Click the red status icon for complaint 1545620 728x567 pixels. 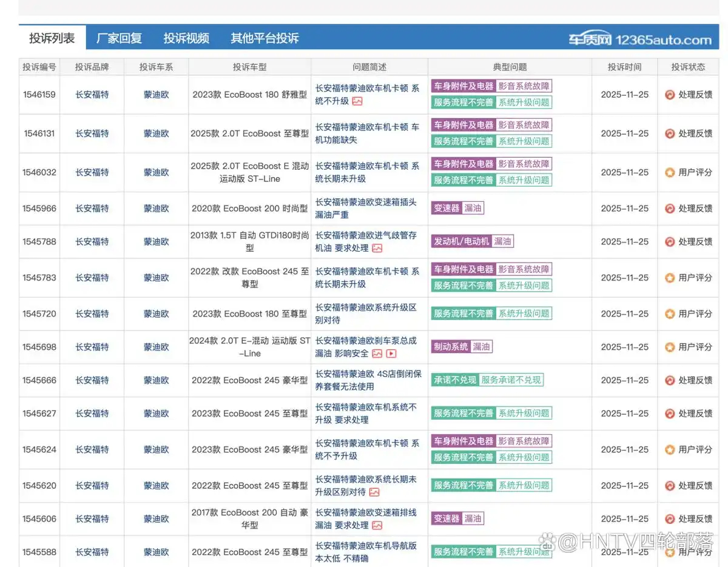click(670, 486)
